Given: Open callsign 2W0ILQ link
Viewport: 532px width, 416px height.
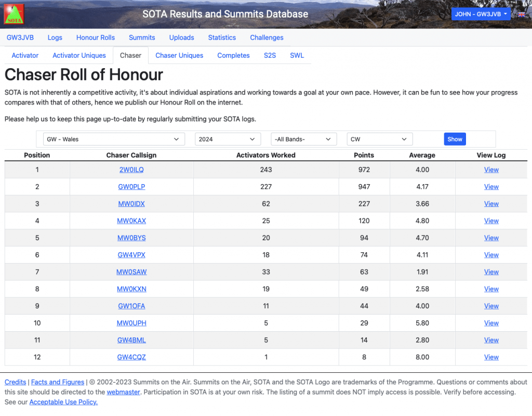Looking at the screenshot, I should [x=131, y=170].
